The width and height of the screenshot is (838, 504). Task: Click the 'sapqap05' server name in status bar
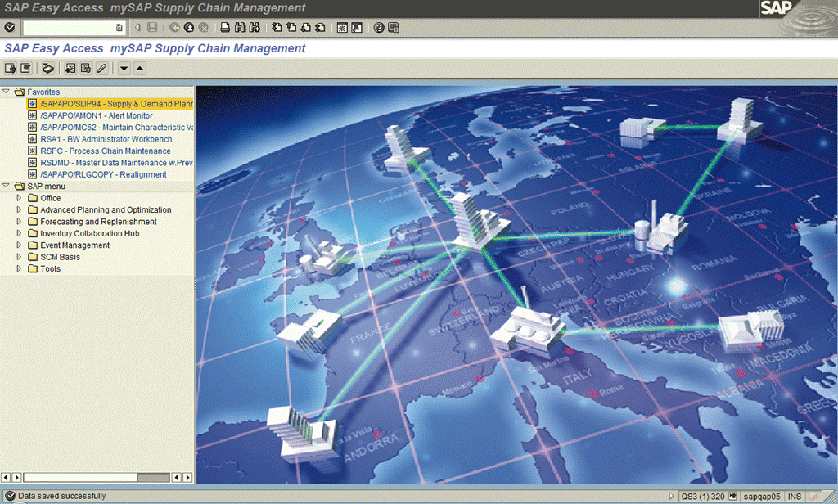[x=762, y=497]
